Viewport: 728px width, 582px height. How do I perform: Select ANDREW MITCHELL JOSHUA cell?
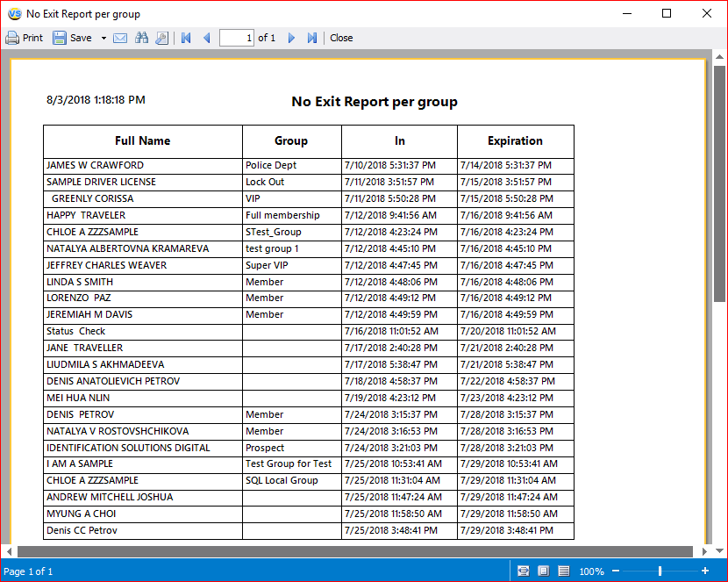(x=143, y=498)
